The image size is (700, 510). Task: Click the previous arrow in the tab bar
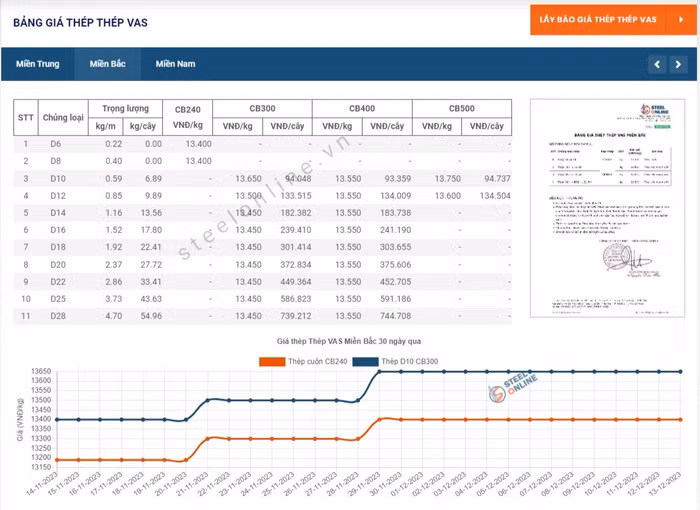657,64
